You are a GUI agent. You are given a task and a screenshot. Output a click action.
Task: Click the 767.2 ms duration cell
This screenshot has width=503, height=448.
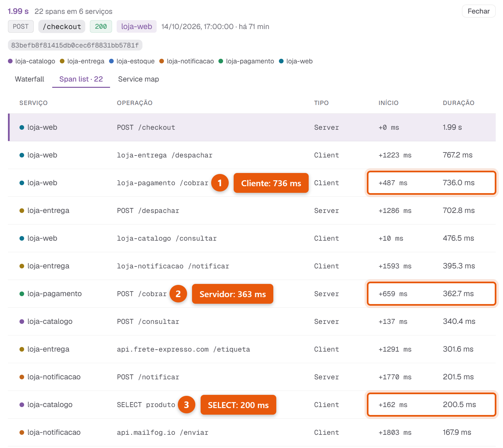[457, 155]
